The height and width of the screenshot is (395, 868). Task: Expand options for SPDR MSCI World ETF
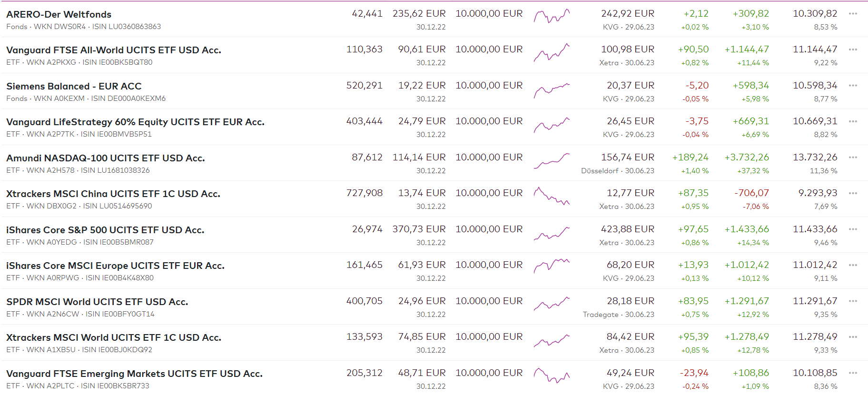click(x=853, y=301)
